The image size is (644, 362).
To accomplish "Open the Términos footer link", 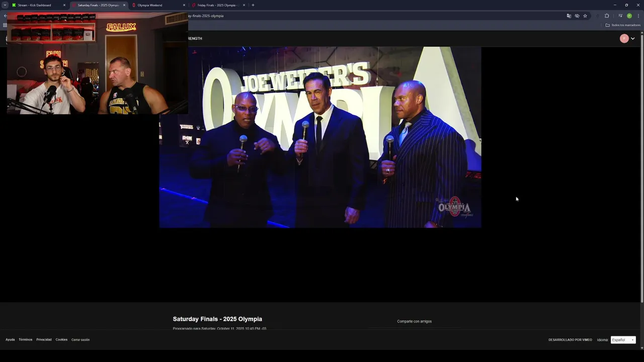I will point(26,339).
